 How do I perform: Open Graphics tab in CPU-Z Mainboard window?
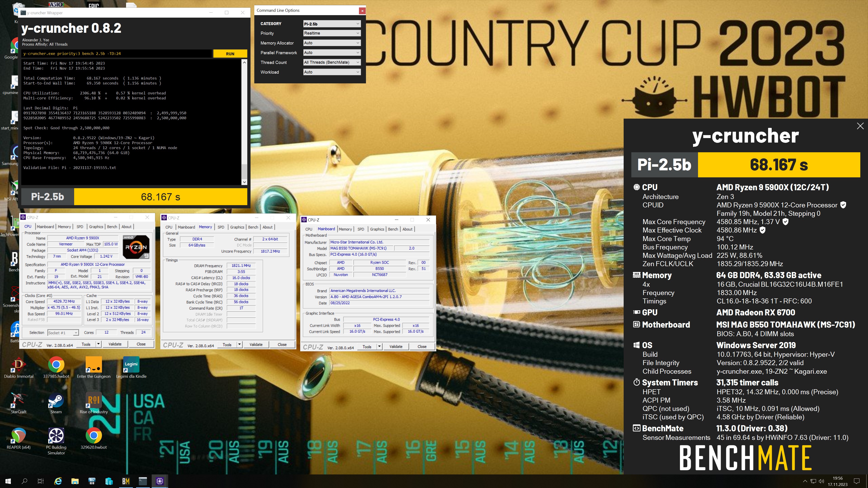377,229
